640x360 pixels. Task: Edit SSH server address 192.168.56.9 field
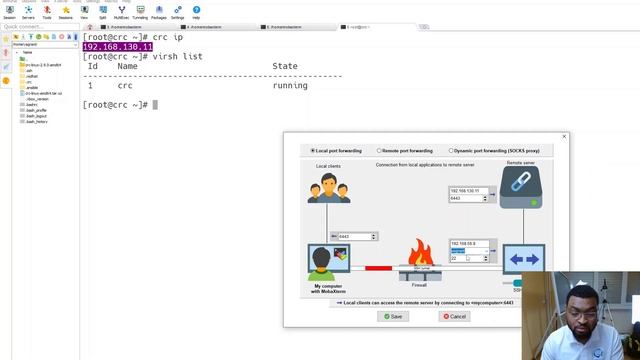(x=469, y=243)
